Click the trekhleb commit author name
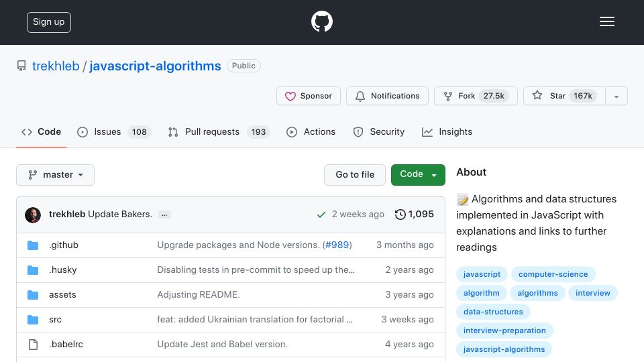 (x=67, y=215)
